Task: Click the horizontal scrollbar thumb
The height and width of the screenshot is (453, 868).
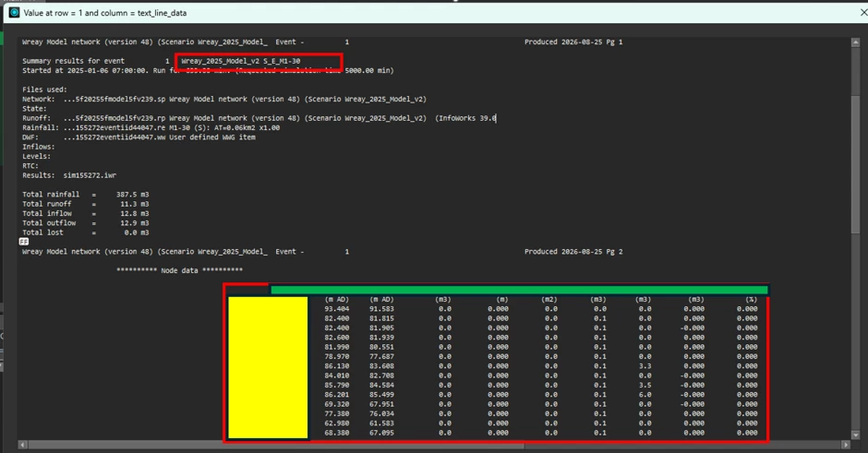Action: click(x=276, y=445)
